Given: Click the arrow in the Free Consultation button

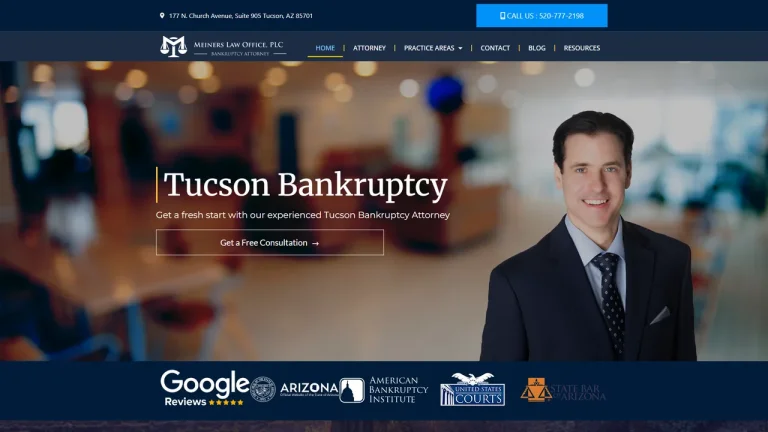Looking at the screenshot, I should coord(315,243).
